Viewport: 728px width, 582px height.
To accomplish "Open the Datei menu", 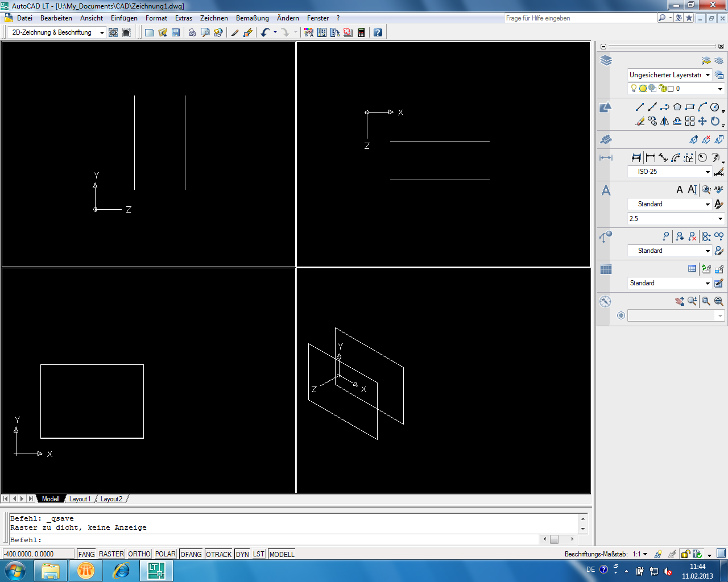I will (24, 18).
